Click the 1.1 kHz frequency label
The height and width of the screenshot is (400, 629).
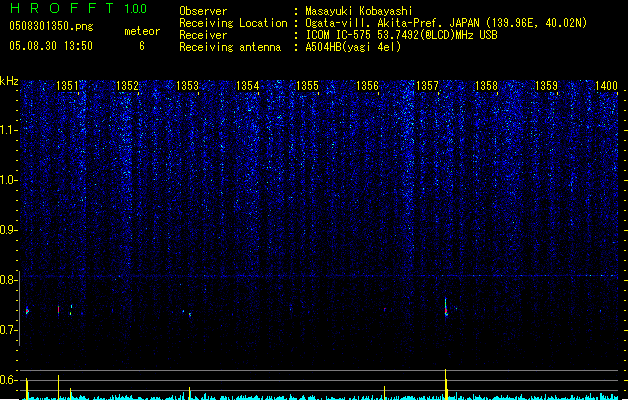click(x=8, y=130)
